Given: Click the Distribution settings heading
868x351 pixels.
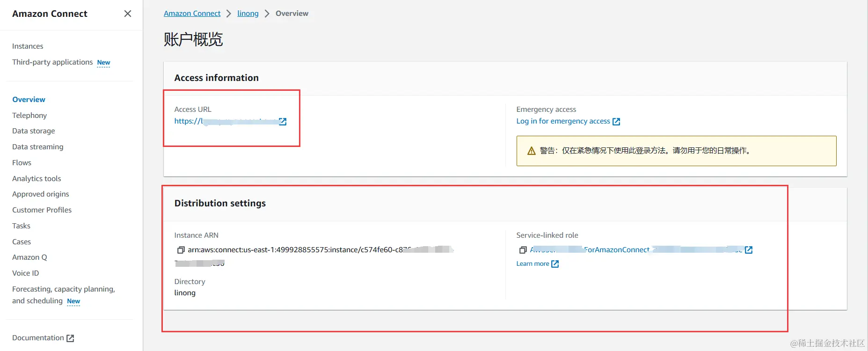Looking at the screenshot, I should tap(220, 203).
